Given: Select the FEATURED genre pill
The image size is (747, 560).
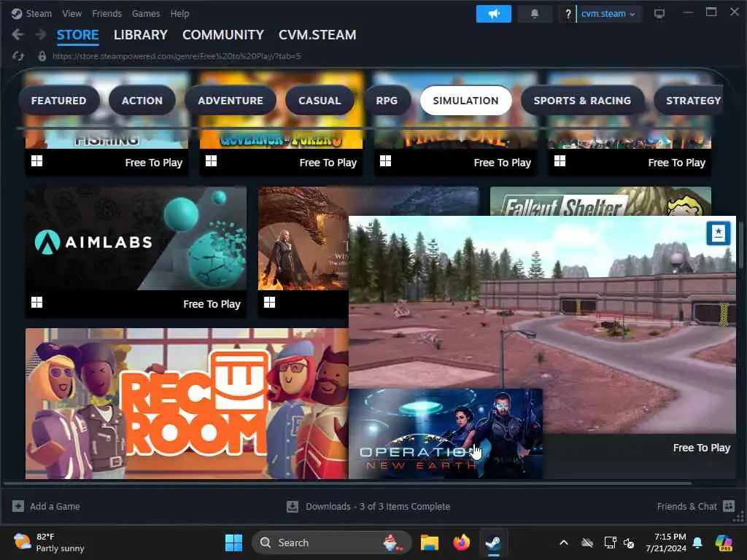Looking at the screenshot, I should click(x=58, y=101).
